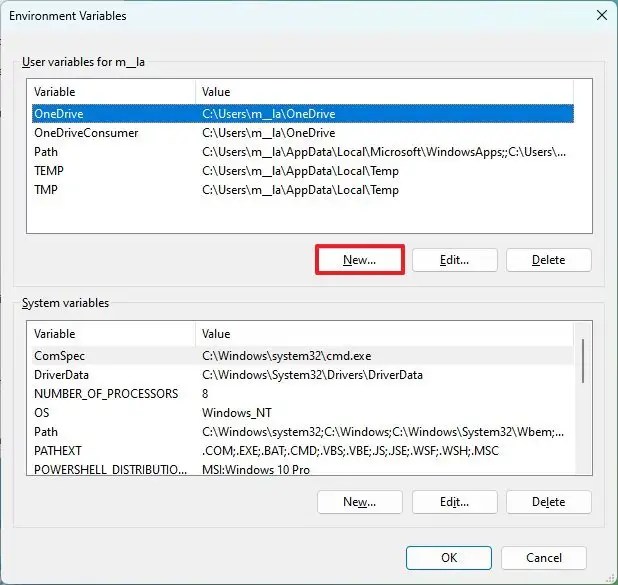The height and width of the screenshot is (585, 618).
Task: Select the OS system variable
Action: point(303,413)
